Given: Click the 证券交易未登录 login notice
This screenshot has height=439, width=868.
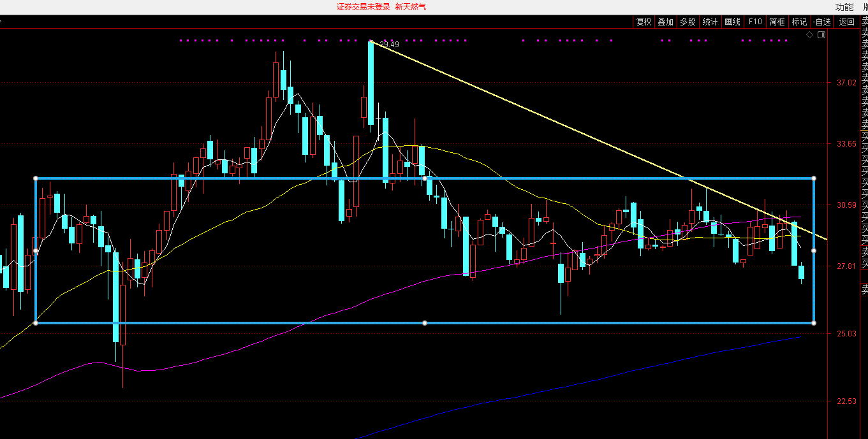Looking at the screenshot, I should (x=364, y=7).
